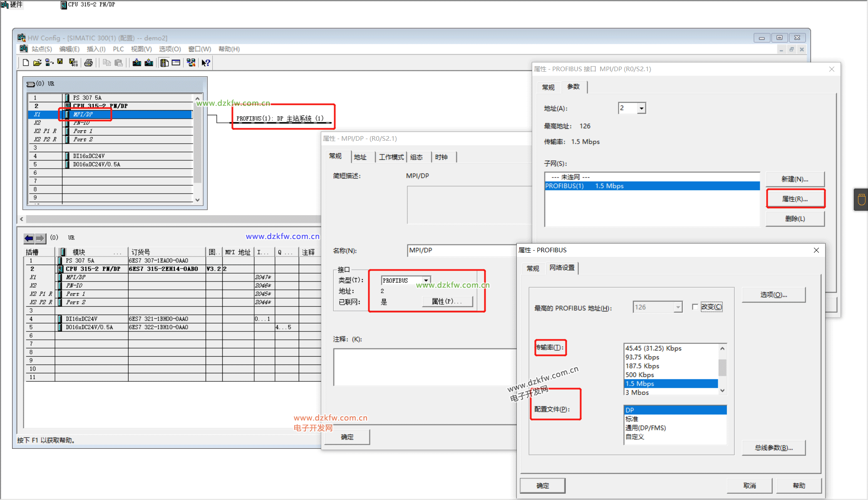
Task: Open the 选项(O) menu in menu bar
Action: click(169, 49)
